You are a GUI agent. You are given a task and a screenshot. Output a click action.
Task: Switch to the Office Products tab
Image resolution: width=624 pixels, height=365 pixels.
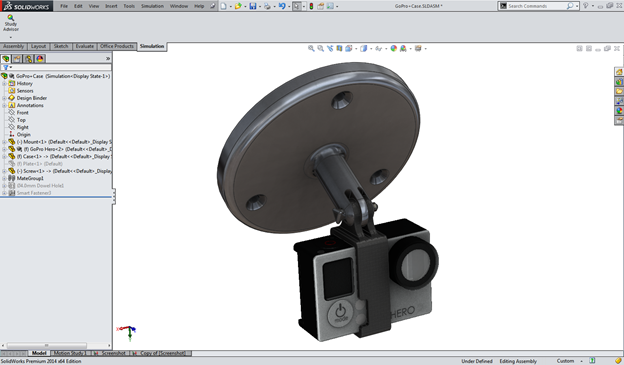tap(117, 46)
